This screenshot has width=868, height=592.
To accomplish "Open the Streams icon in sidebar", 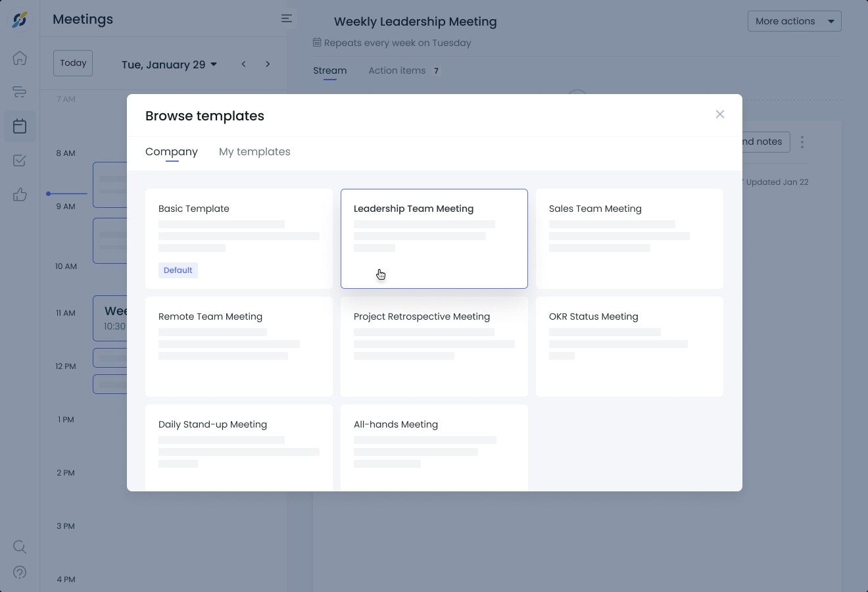I will [x=20, y=92].
